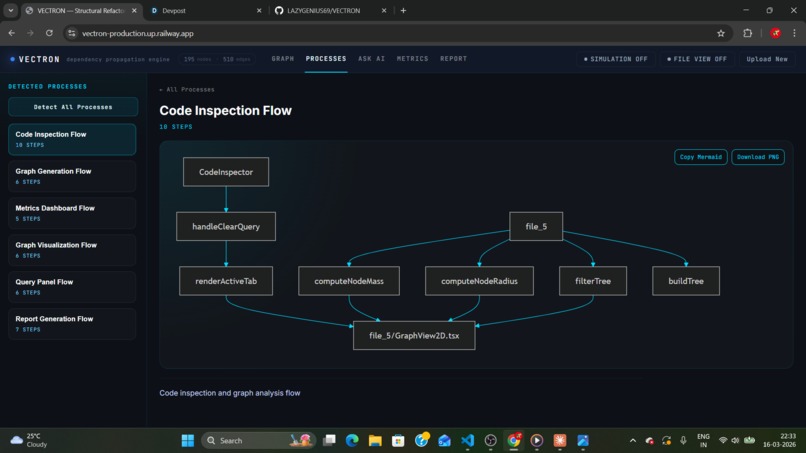806x453 pixels.
Task: Click the filterTree node
Action: point(593,281)
